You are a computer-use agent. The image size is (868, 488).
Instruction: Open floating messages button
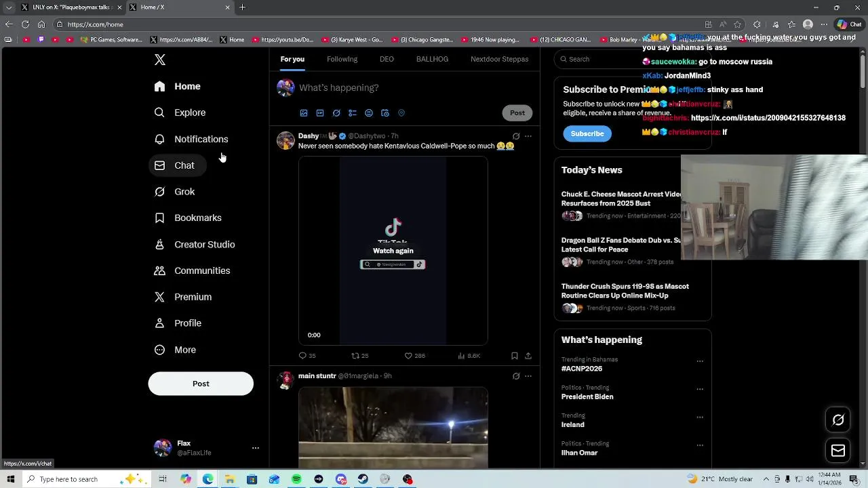838,451
